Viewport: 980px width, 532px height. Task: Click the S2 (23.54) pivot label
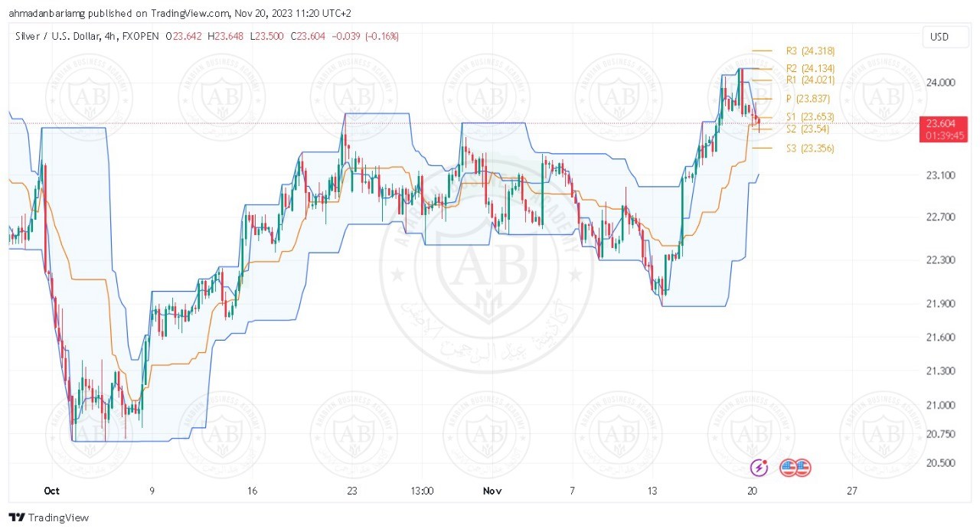tap(808, 129)
